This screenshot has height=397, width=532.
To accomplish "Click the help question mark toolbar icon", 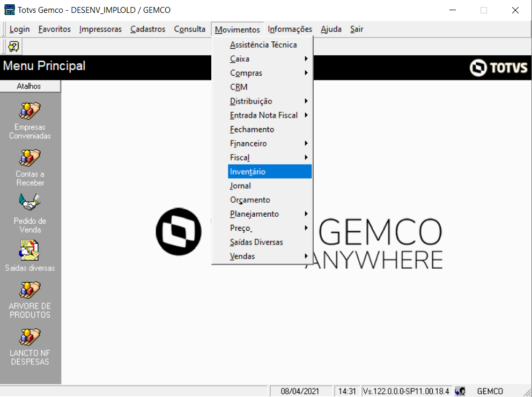I will click(13, 47).
